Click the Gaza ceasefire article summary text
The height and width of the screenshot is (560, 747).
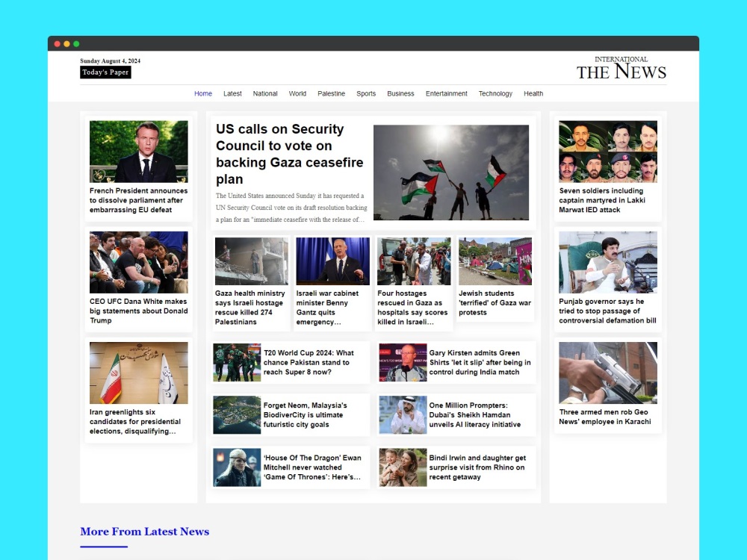point(291,208)
